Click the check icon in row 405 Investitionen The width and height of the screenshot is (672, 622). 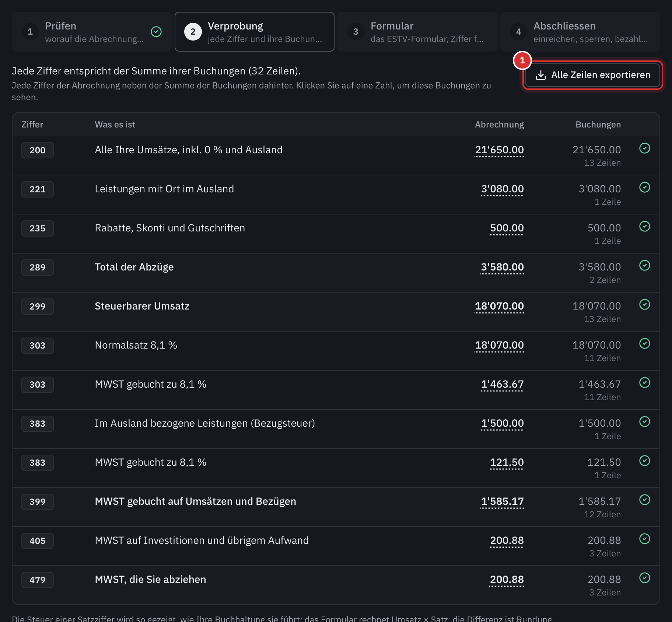point(644,539)
